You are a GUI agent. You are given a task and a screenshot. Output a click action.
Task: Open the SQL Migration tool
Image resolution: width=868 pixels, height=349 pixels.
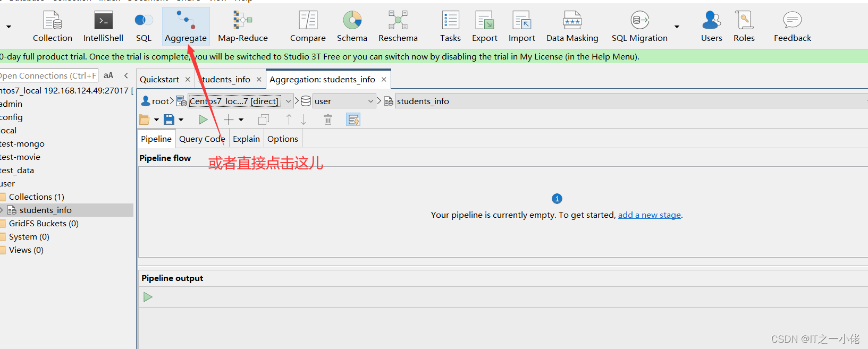coord(639,27)
